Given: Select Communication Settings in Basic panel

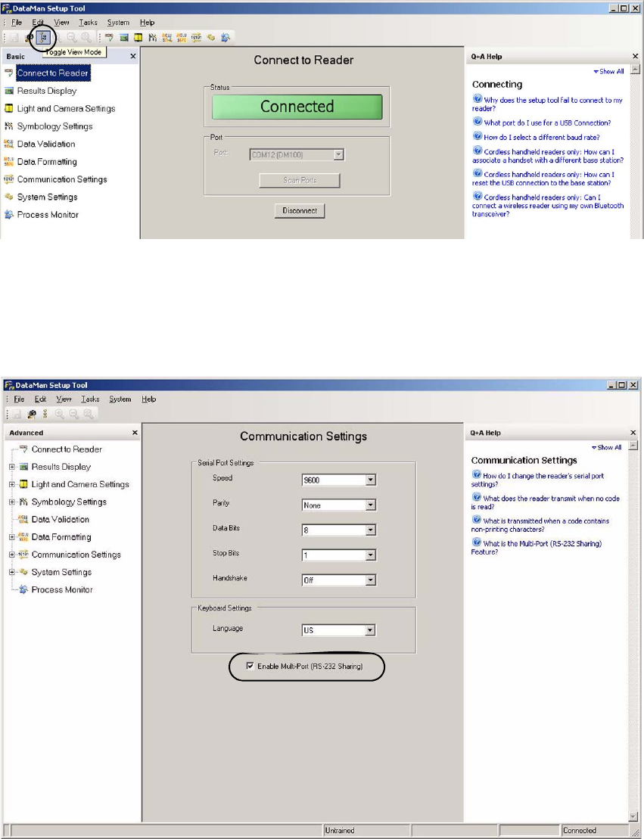Looking at the screenshot, I should pyautogui.click(x=62, y=179).
